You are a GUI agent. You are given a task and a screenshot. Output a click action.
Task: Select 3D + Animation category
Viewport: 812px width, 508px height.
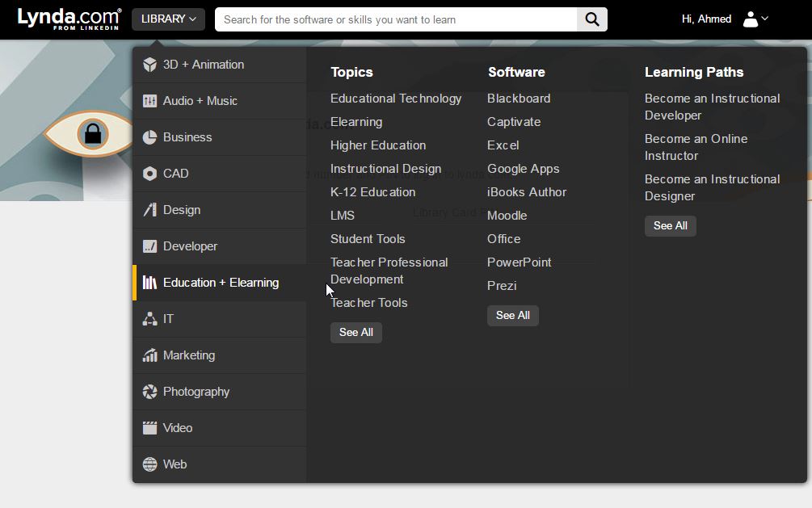(220, 65)
